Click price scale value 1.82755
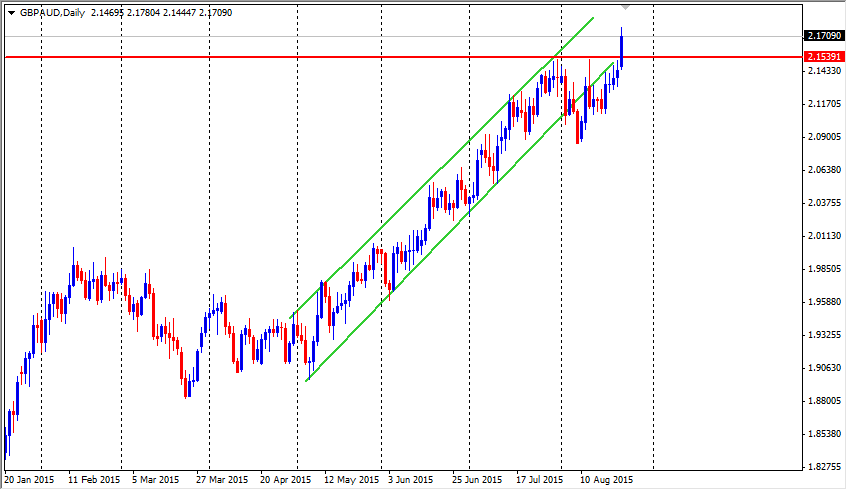Screen dimensions: 847x490 [x=824, y=467]
